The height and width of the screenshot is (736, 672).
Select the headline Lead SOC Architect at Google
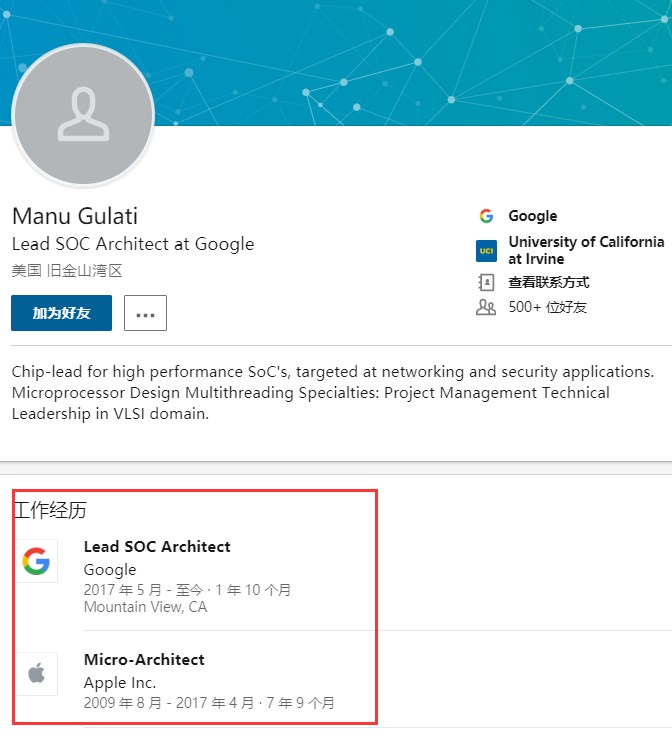point(133,244)
